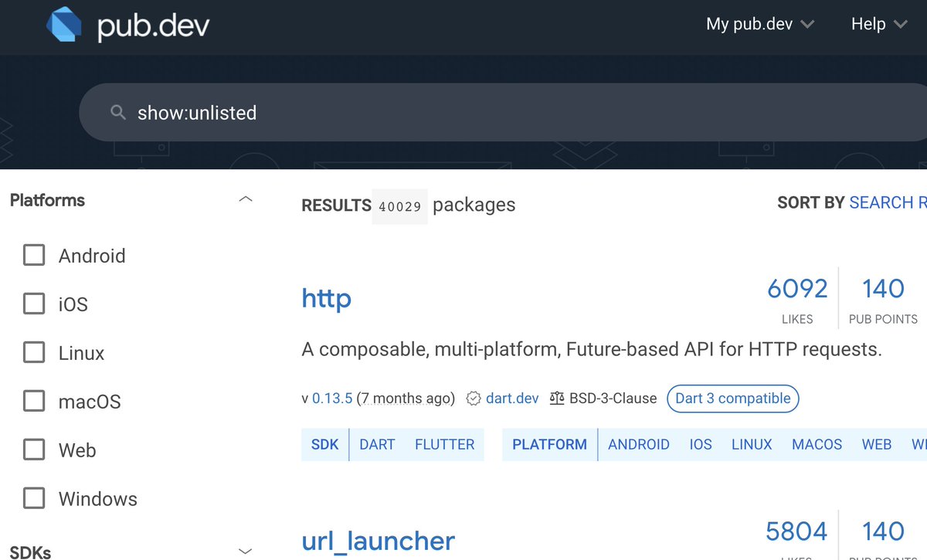The image size is (927, 560).
Task: Click the SDKs section heading
Action: click(30, 552)
